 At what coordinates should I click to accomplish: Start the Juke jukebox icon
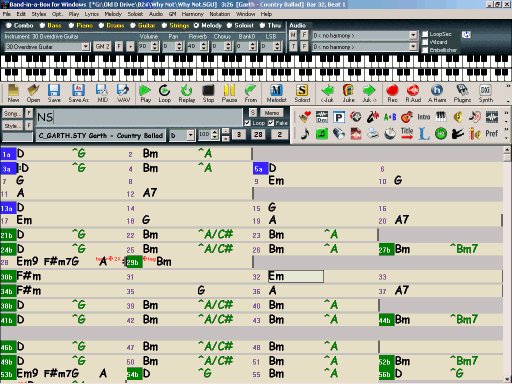348,93
